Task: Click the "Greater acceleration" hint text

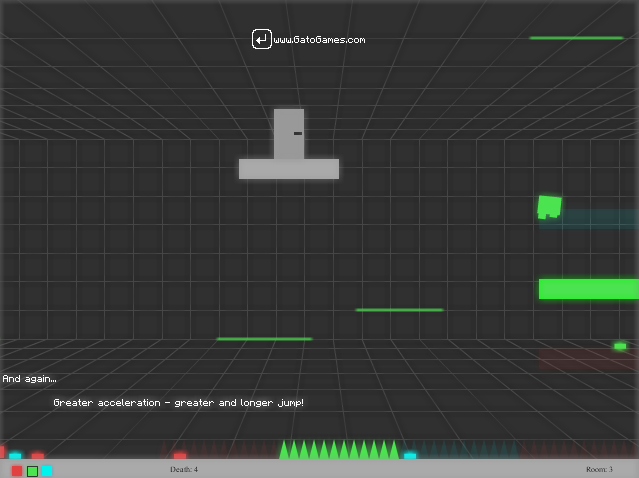Action: tap(178, 403)
